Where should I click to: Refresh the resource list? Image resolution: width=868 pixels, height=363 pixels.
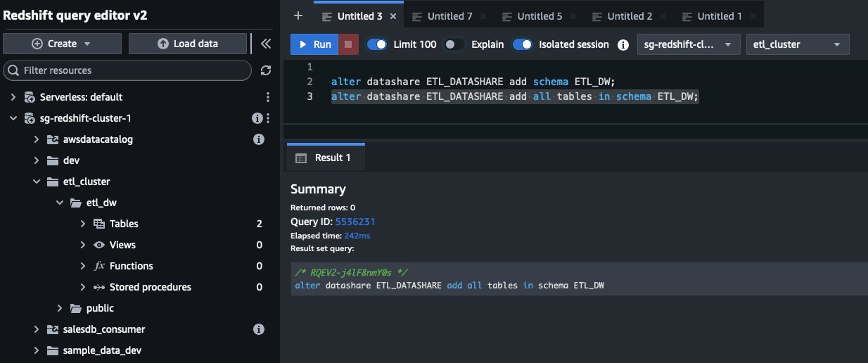pyautogui.click(x=266, y=70)
